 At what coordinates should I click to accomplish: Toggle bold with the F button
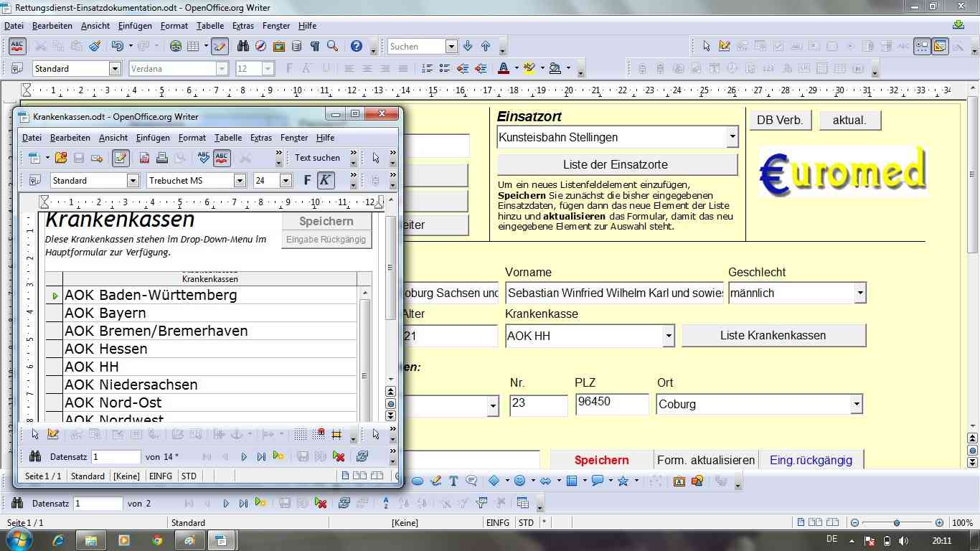pos(307,180)
